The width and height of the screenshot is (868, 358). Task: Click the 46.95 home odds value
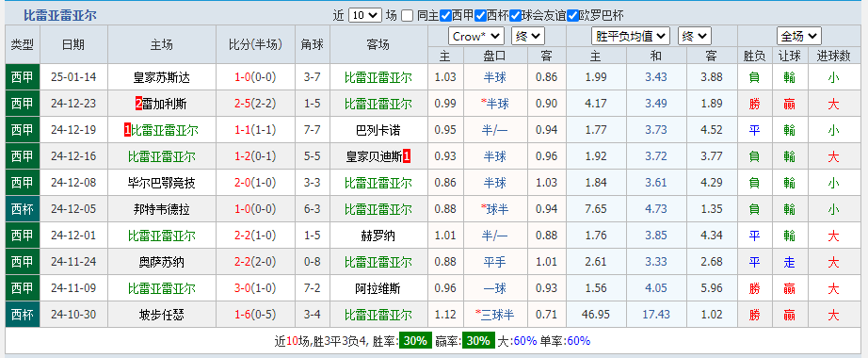pyautogui.click(x=596, y=316)
